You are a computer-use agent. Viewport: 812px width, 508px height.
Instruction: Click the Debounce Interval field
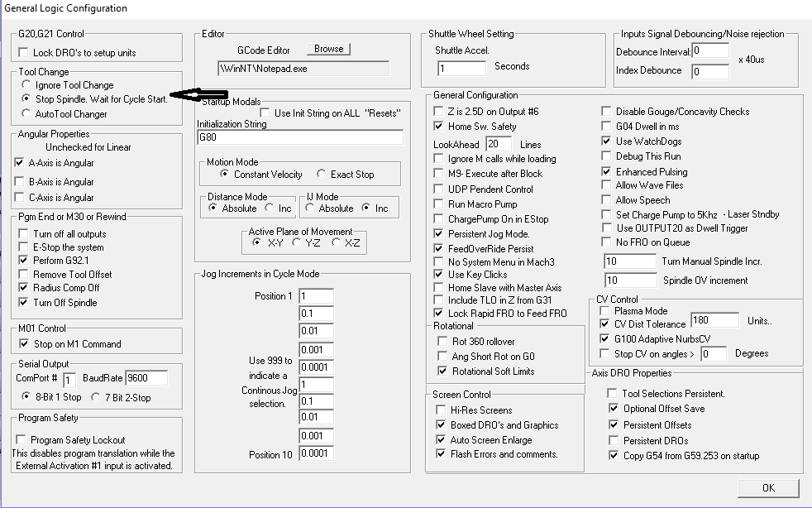pyautogui.click(x=710, y=50)
